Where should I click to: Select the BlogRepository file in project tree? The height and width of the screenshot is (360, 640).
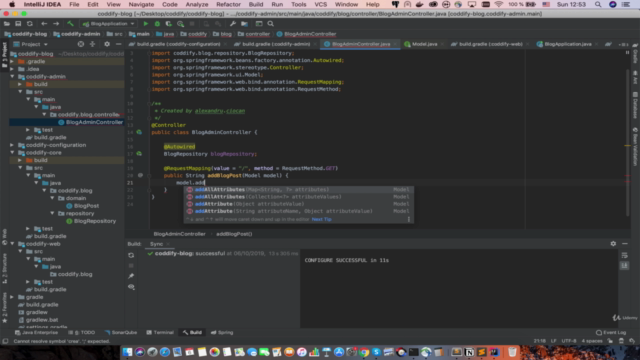95,221
